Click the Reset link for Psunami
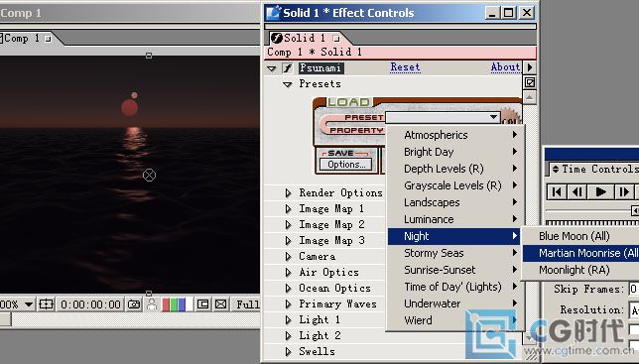The image size is (639, 364). [405, 67]
